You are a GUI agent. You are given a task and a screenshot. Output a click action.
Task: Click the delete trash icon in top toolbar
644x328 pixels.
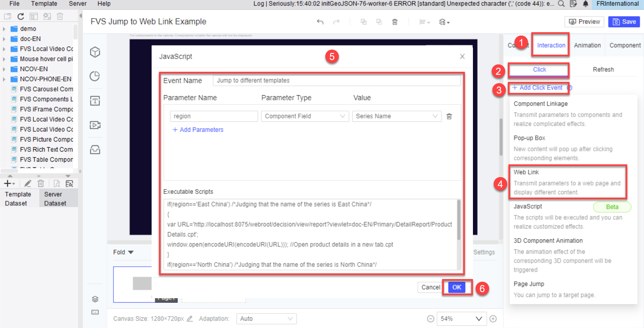395,22
